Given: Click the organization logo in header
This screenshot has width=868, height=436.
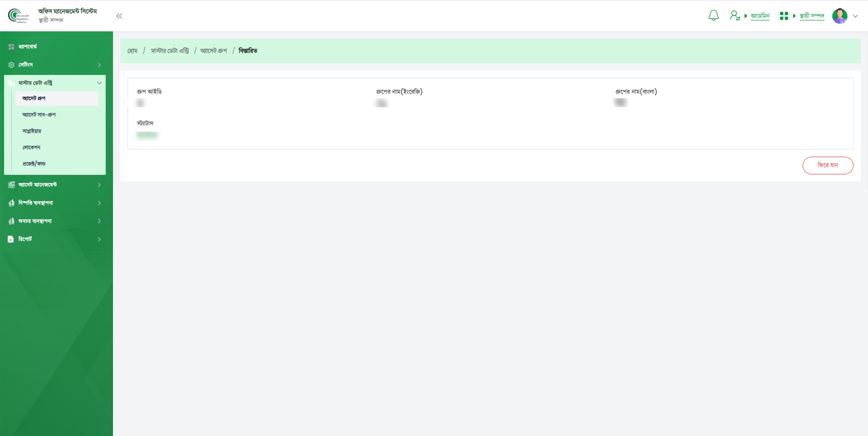Looking at the screenshot, I should (18, 16).
